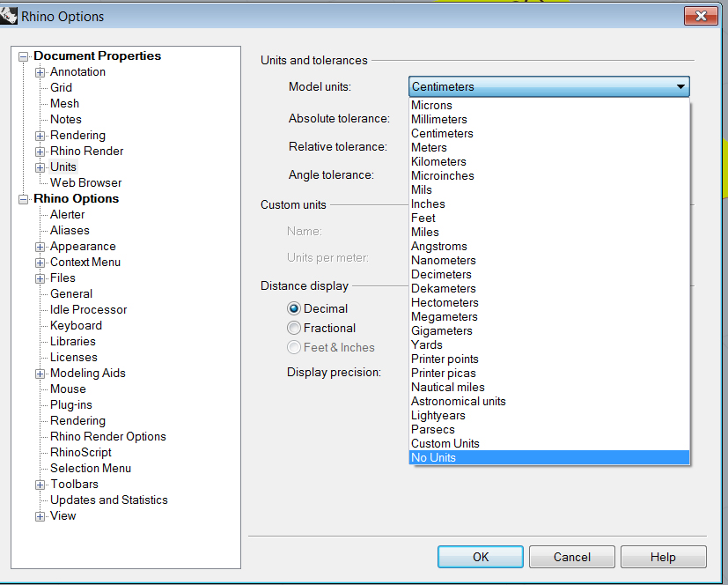728x585 pixels.
Task: Open the Aliases options page
Action: (70, 231)
